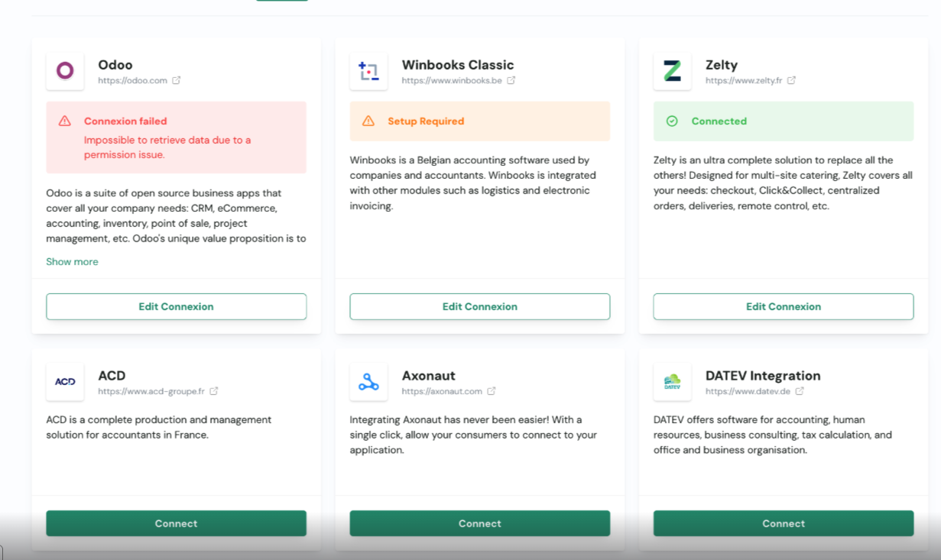Click the Zelty card title

(722, 65)
